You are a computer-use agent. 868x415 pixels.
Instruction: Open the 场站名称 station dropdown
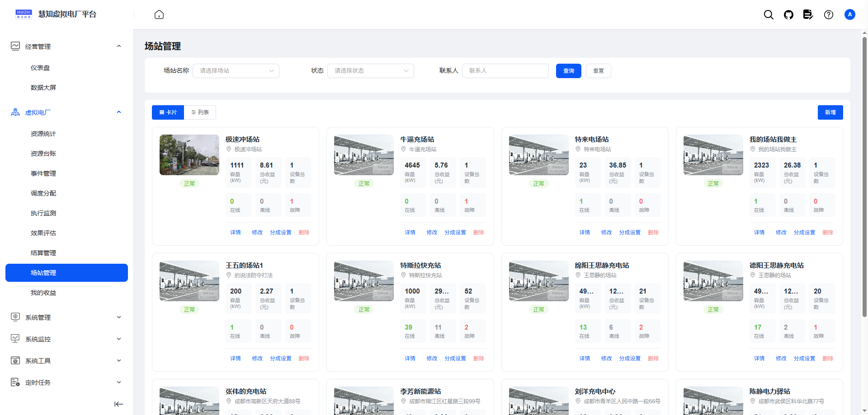tap(236, 71)
